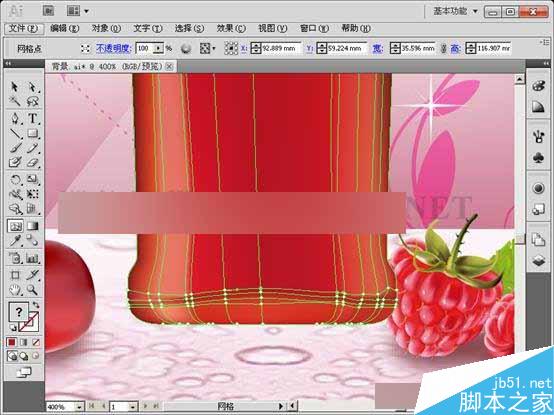Open the Arrange Documents dropdown
Viewport: 554px width, 415px height.
pos(78,11)
